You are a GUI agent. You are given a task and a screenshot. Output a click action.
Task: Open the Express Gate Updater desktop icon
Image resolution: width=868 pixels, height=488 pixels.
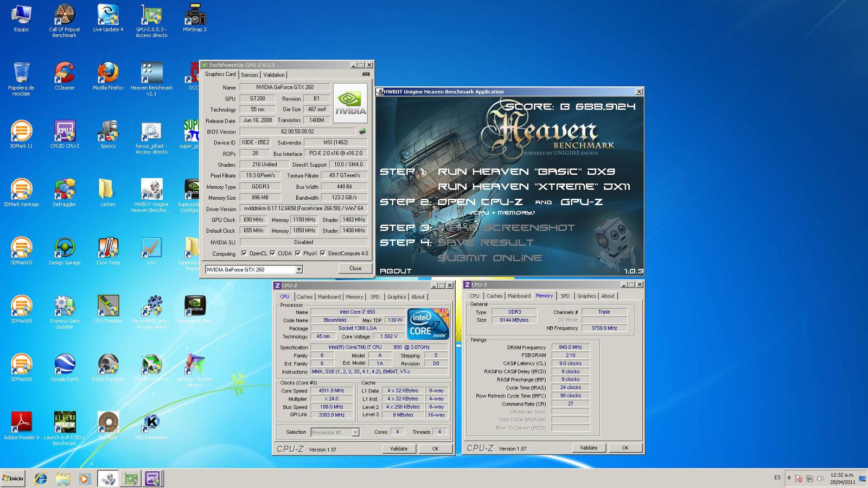coord(65,312)
